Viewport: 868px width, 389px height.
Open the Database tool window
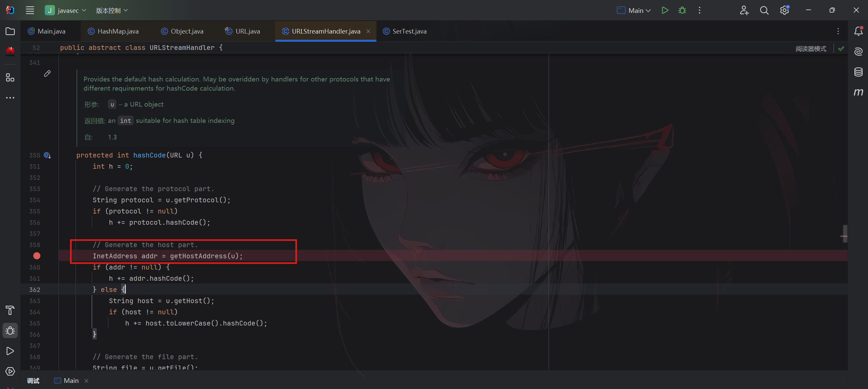[858, 72]
